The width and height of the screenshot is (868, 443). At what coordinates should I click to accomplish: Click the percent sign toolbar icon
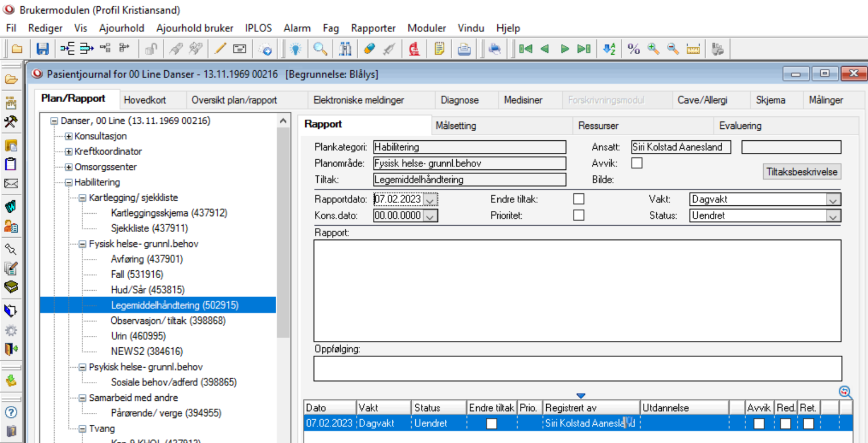[x=633, y=49]
